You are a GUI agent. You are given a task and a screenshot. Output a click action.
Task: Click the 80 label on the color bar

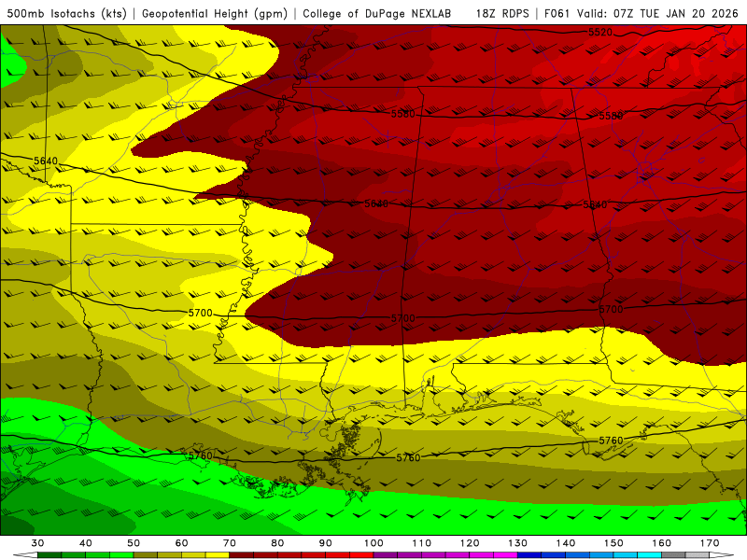(277, 543)
